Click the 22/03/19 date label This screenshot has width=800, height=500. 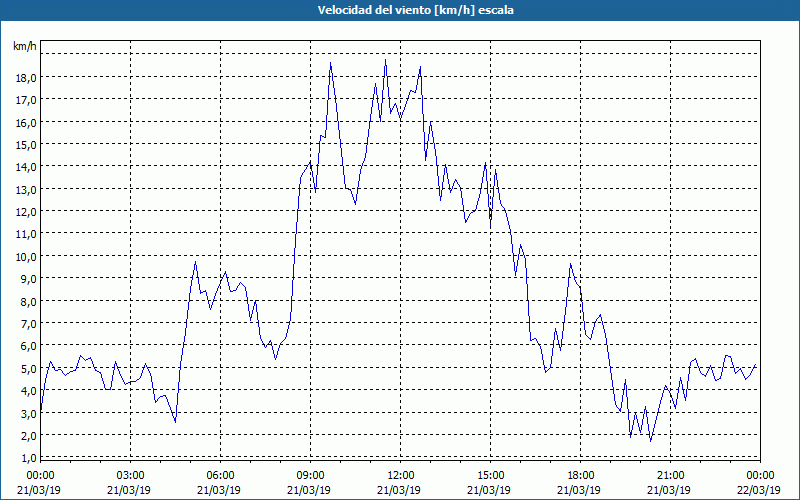tap(759, 490)
